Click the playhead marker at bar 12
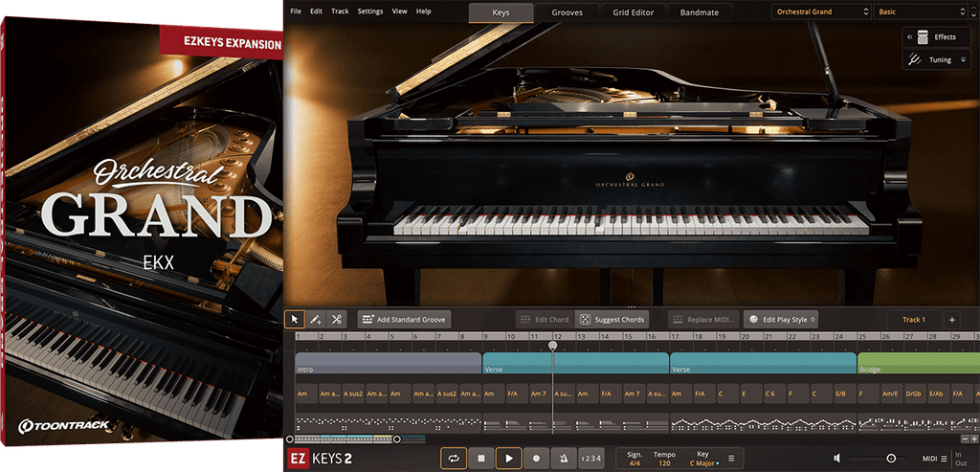The image size is (980, 472). click(552, 345)
